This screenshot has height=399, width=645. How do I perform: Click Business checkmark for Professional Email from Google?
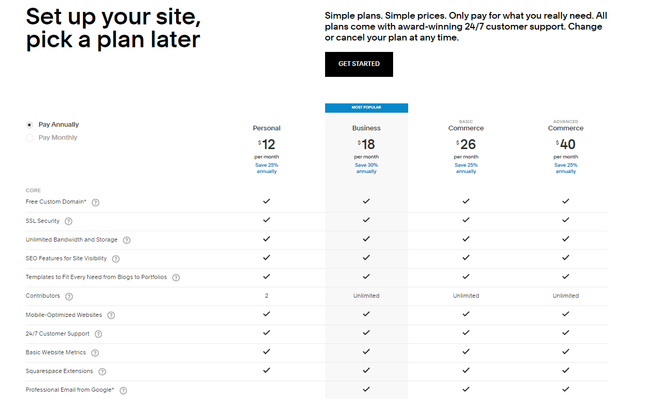tap(366, 389)
